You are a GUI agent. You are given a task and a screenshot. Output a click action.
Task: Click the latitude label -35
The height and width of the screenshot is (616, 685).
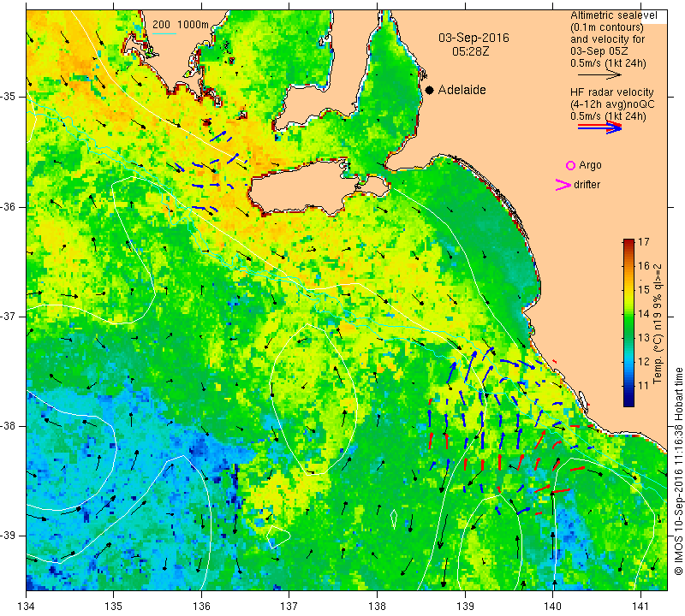(9, 97)
